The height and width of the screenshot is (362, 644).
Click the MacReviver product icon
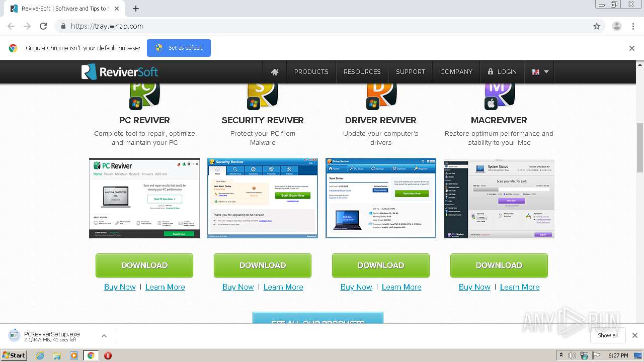point(499,96)
